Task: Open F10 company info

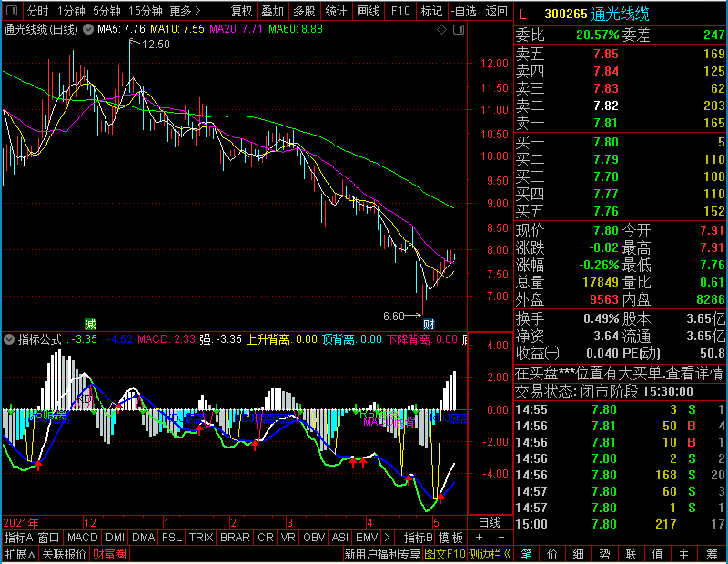Action: pos(400,11)
